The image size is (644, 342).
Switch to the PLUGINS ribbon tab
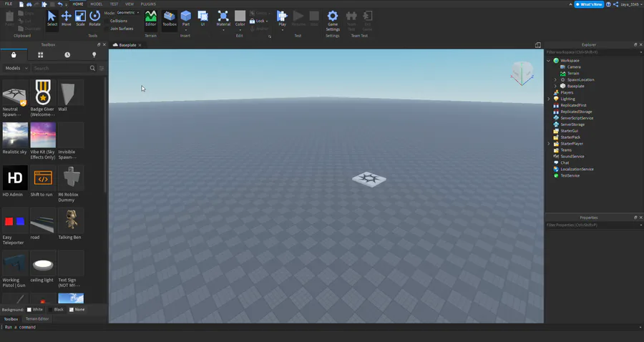coord(148,4)
